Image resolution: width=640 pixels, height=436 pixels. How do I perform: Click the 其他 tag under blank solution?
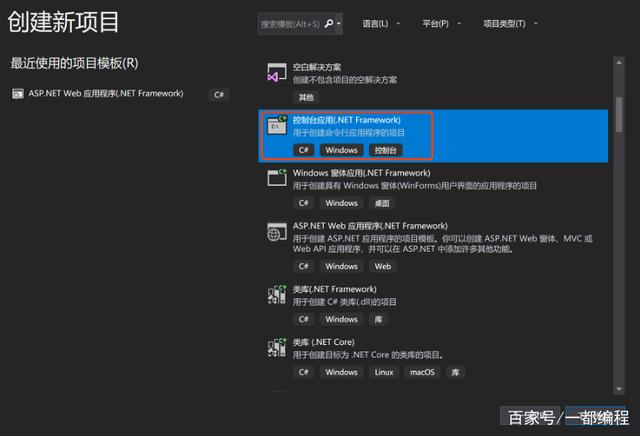coord(306,97)
